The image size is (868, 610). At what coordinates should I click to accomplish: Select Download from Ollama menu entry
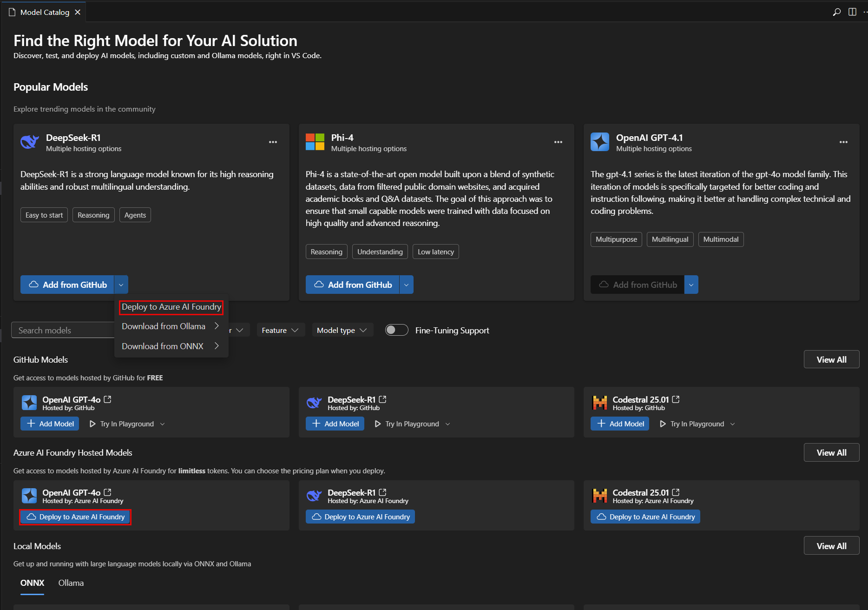(x=163, y=326)
